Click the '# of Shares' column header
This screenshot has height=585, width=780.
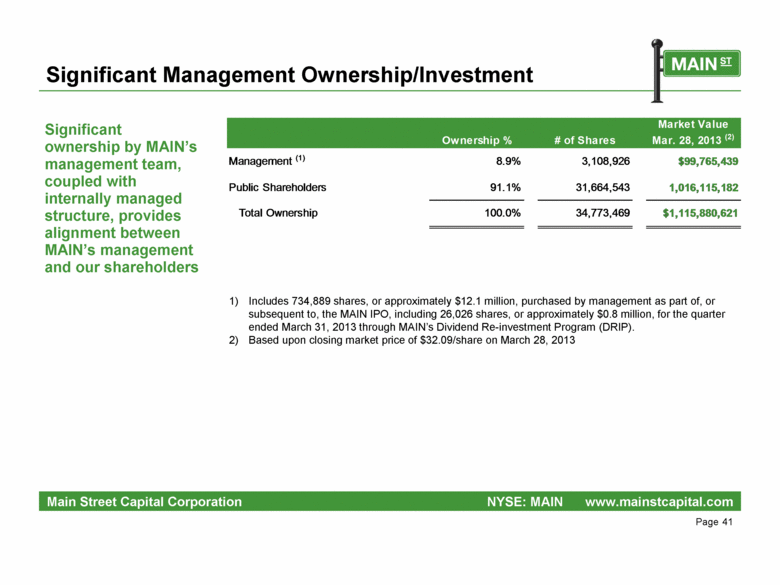585,140
